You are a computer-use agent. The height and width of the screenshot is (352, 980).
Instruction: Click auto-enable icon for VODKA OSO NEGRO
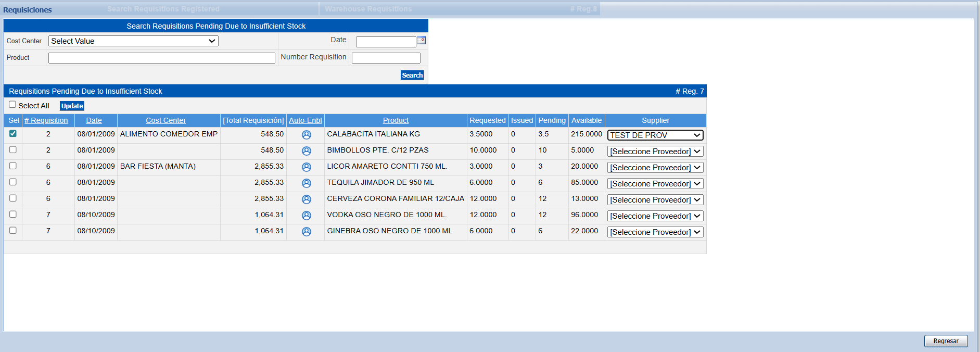coord(307,216)
